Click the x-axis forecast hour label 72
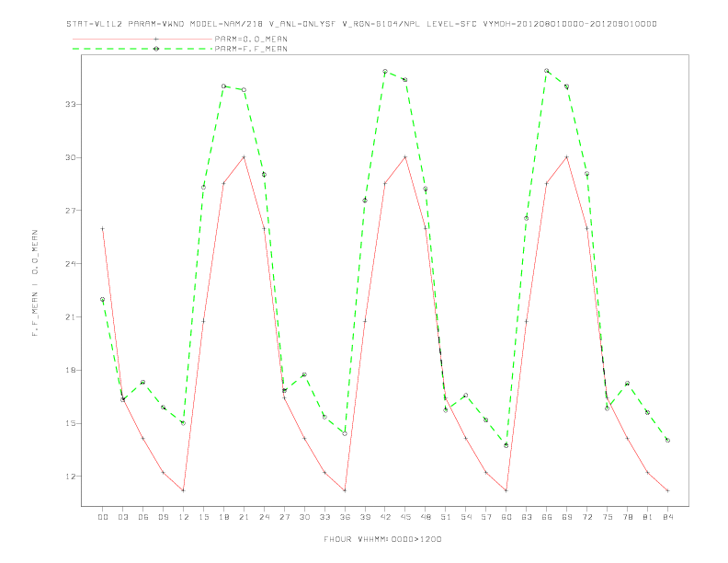Viewport: 728px width, 563px height. [x=586, y=517]
